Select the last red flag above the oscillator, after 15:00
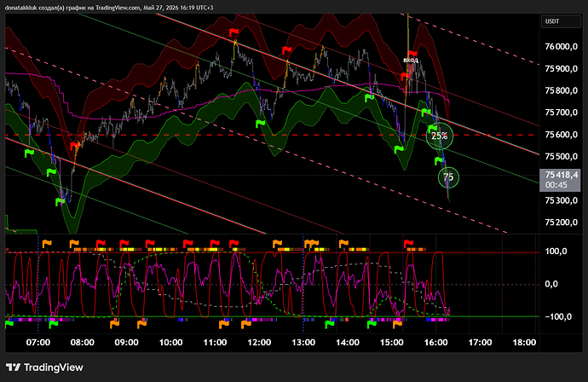This screenshot has height=382, width=588. point(408,244)
